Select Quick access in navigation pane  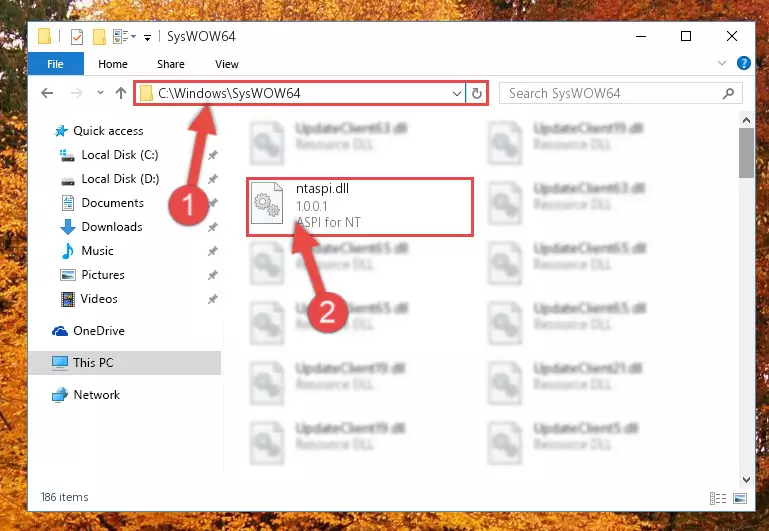[108, 131]
